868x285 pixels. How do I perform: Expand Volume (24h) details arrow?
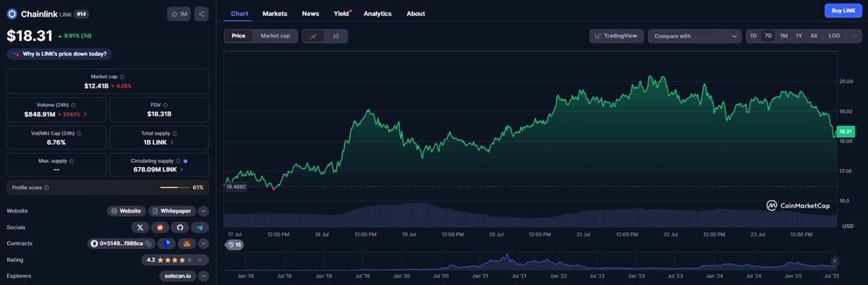coord(85,114)
